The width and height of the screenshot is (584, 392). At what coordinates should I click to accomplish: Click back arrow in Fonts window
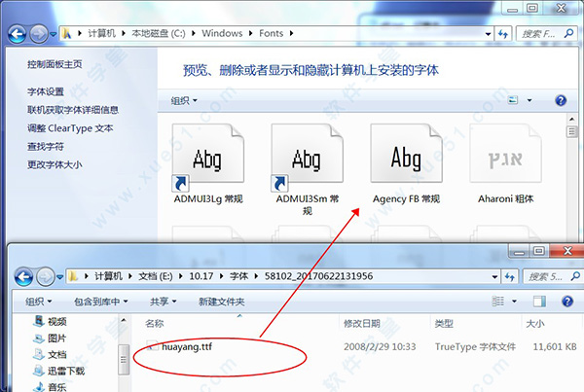[18, 31]
